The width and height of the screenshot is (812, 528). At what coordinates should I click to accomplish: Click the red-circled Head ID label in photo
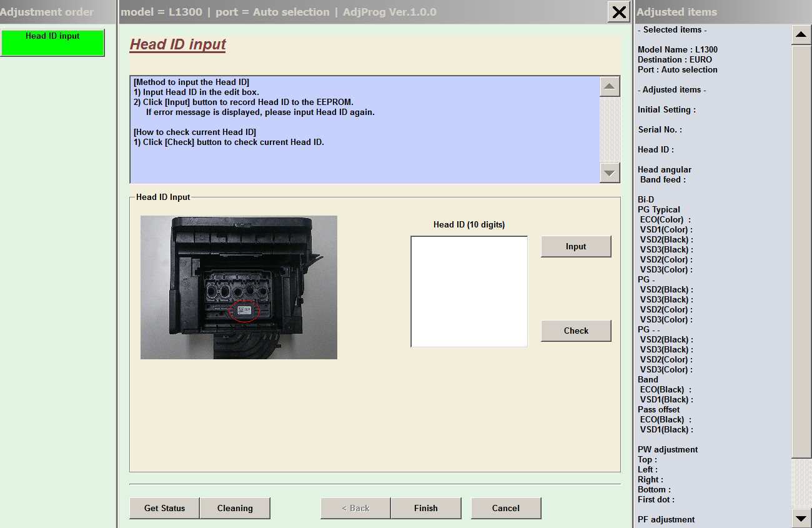[x=244, y=311]
